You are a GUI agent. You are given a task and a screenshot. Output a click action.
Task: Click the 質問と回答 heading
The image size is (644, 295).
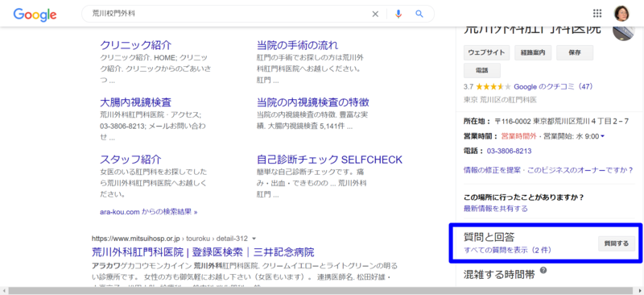click(x=489, y=237)
